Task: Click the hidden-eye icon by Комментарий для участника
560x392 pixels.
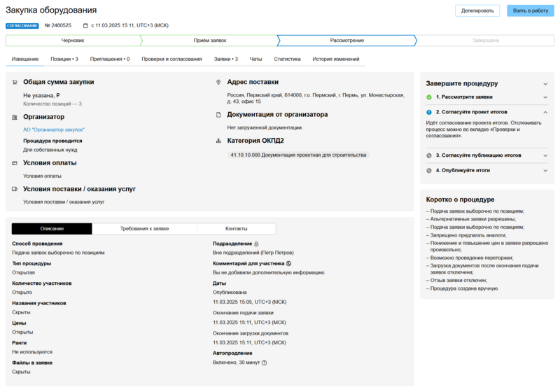Action: pos(288,264)
